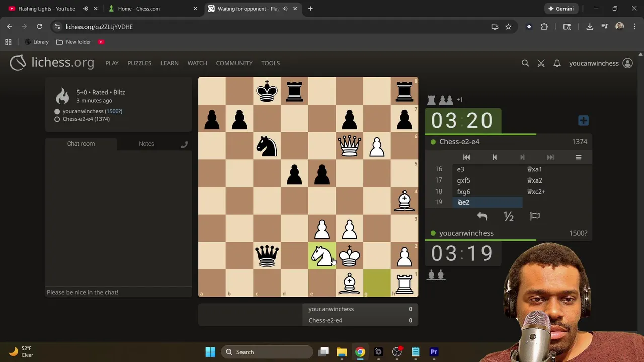This screenshot has height=362, width=644.
Task: Bookmark this page with the star
Action: [x=508, y=27]
